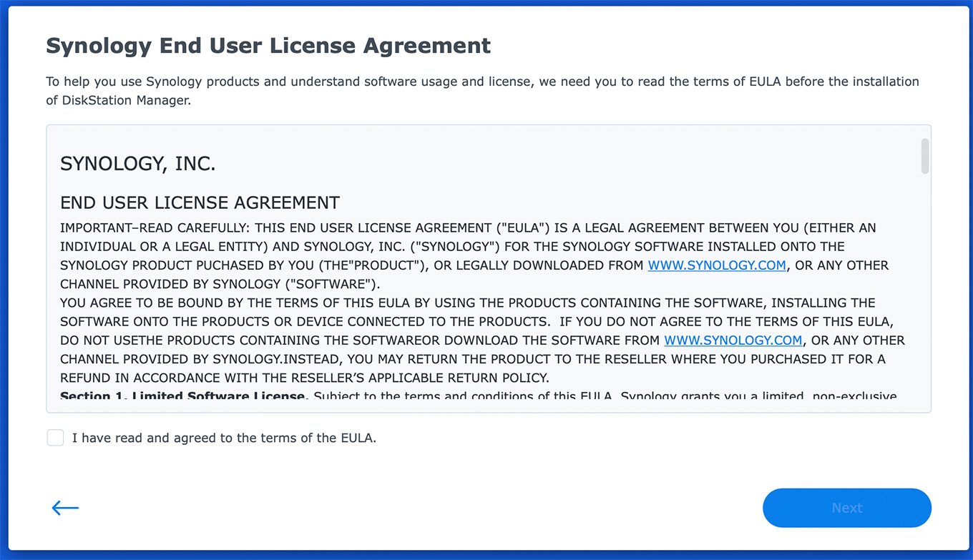Click the 'Synology End User License Agreement' page title

pos(268,46)
